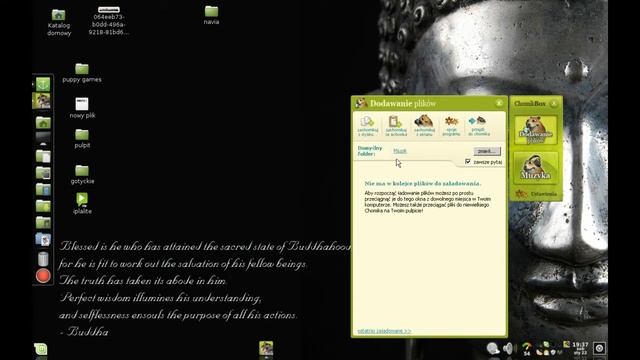Click the 'zmień...' folder button
The height and width of the screenshot is (360, 640).
(487, 151)
